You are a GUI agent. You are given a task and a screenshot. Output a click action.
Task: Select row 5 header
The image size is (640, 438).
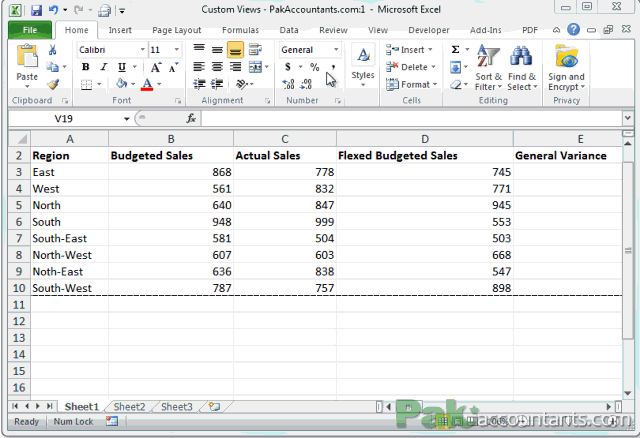click(x=19, y=205)
